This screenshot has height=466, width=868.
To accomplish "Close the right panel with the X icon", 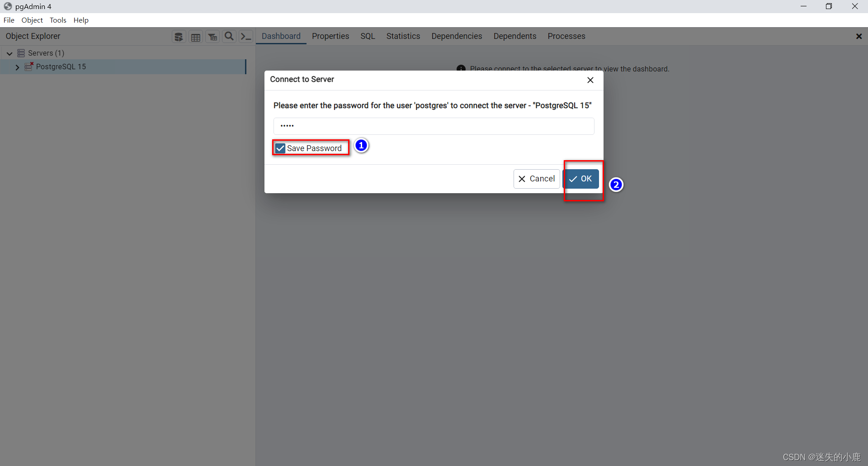I will 859,36.
